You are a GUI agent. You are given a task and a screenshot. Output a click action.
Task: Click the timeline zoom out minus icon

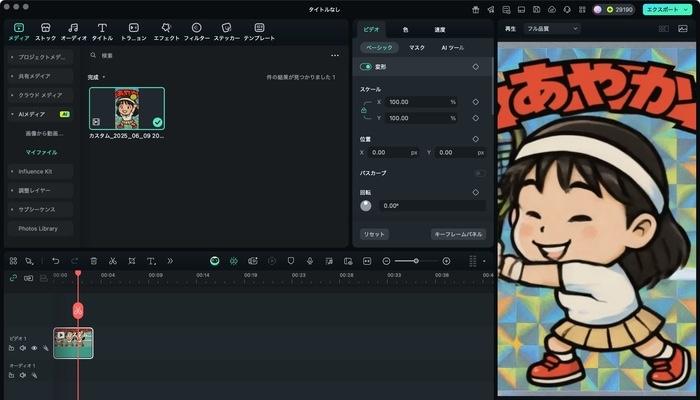pyautogui.click(x=387, y=261)
